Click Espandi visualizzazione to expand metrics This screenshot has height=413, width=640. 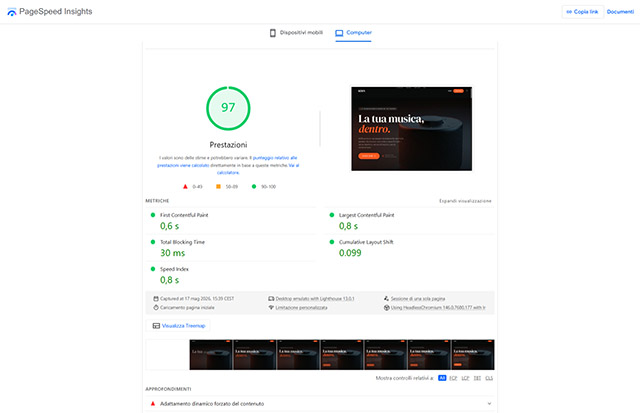pyautogui.click(x=465, y=201)
